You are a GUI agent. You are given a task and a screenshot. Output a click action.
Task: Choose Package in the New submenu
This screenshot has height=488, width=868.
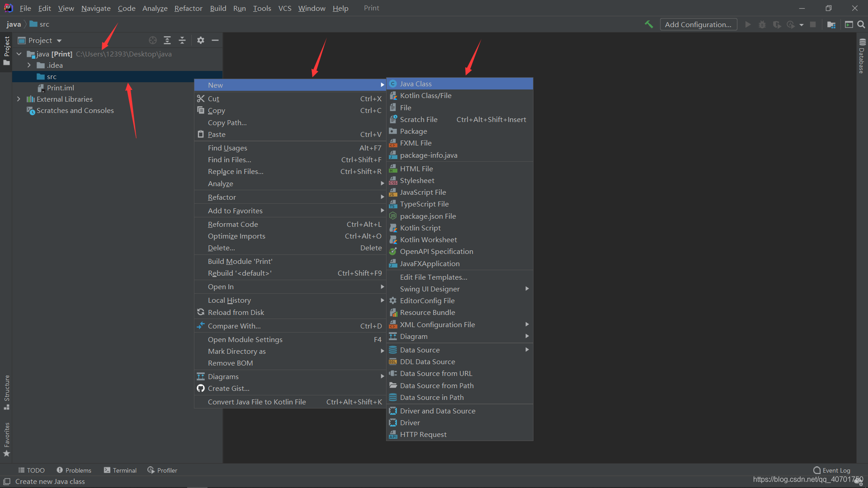click(x=413, y=131)
